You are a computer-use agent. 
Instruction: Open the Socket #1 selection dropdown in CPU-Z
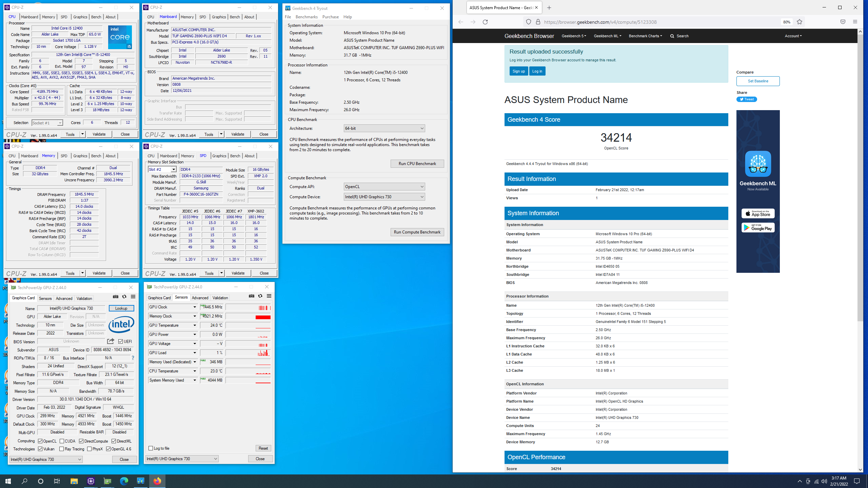tap(47, 123)
